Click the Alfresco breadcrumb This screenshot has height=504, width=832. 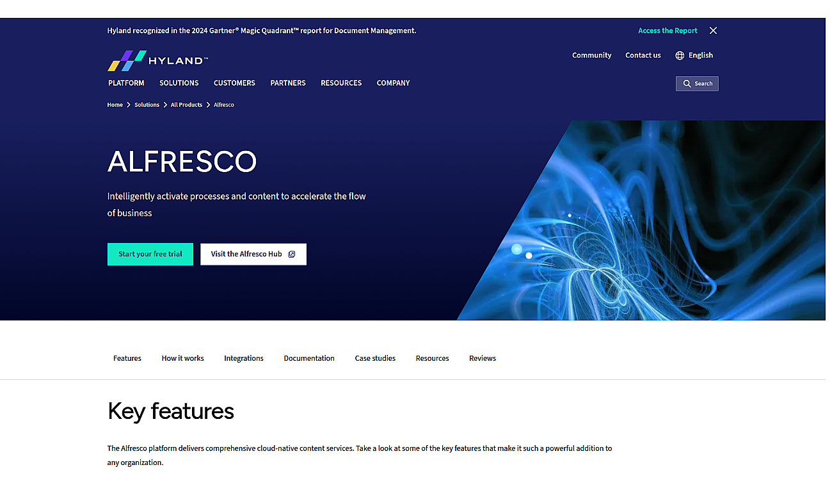click(x=224, y=105)
